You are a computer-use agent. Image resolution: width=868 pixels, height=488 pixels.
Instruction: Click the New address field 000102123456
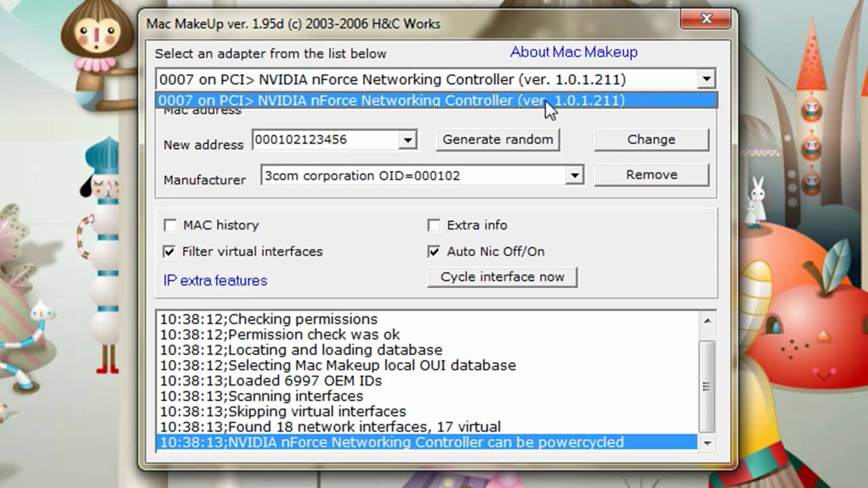click(x=325, y=140)
